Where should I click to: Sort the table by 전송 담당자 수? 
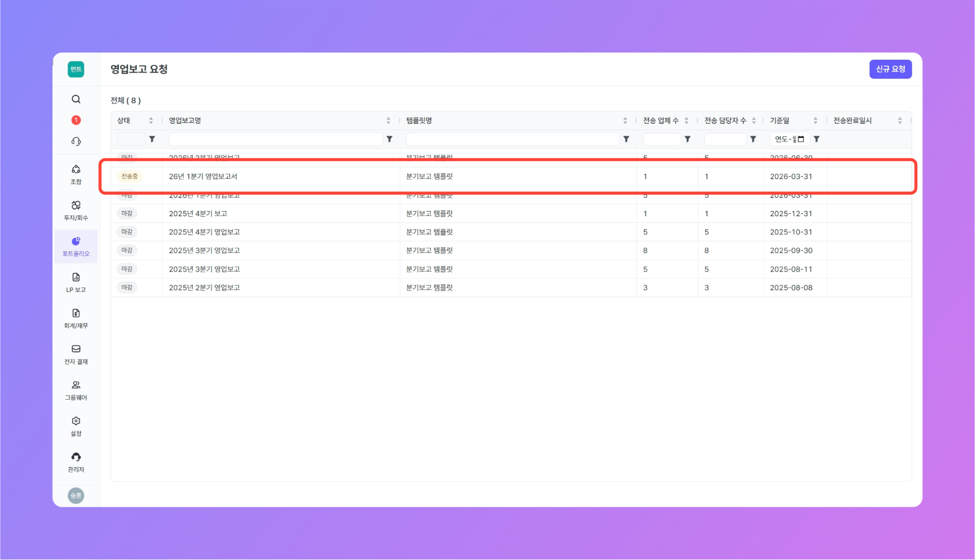(754, 121)
